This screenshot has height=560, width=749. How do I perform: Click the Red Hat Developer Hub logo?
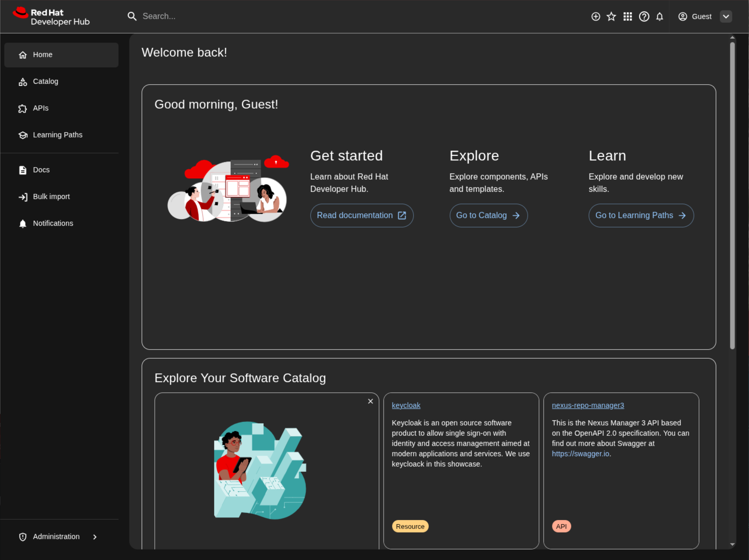tap(51, 17)
